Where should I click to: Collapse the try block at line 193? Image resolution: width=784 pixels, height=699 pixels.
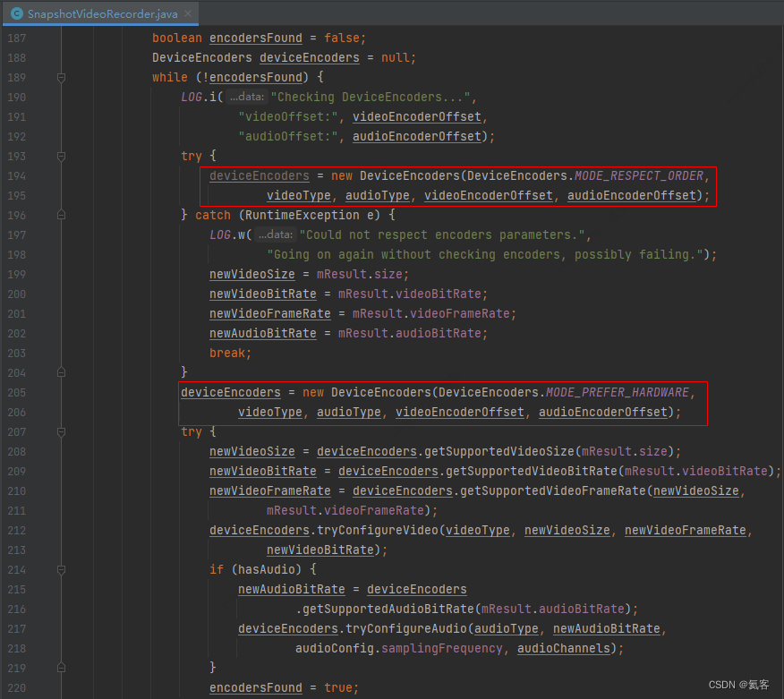(x=61, y=156)
